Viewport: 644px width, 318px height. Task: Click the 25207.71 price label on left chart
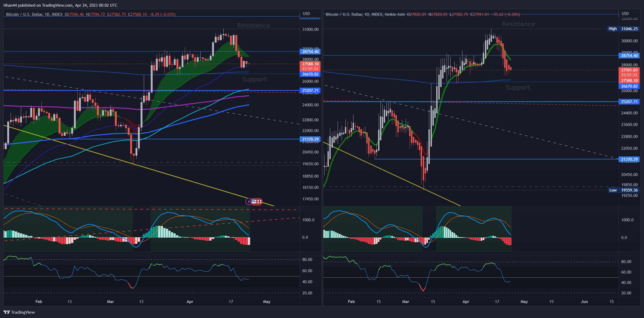(x=310, y=91)
